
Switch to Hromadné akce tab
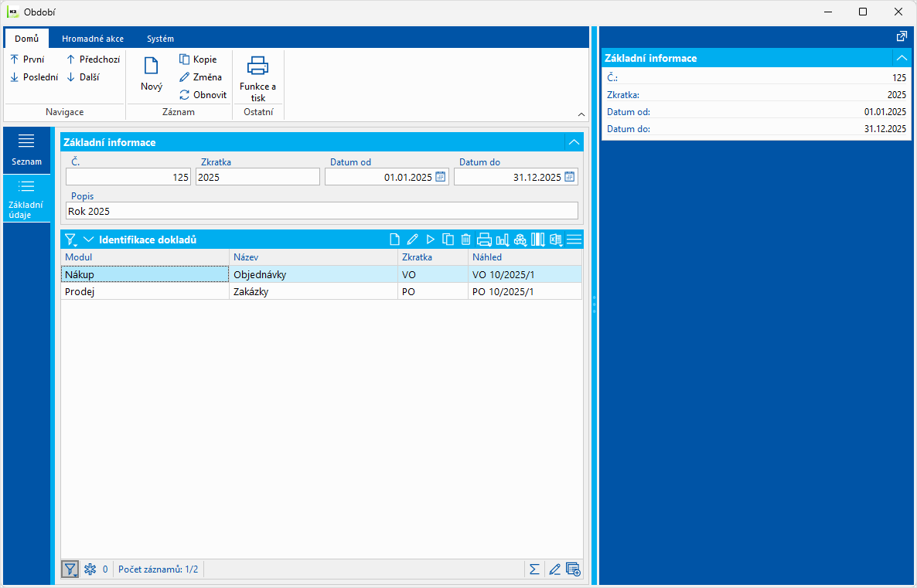coord(93,39)
